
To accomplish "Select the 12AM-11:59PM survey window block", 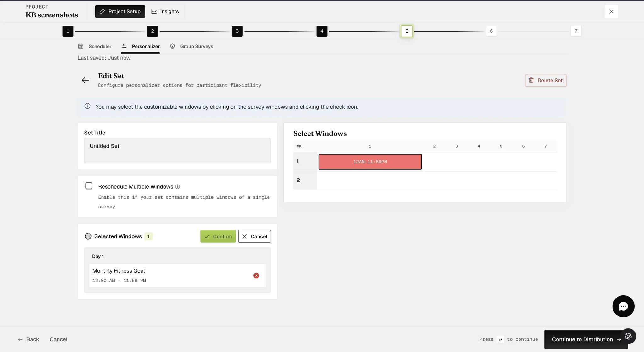I will (x=370, y=162).
